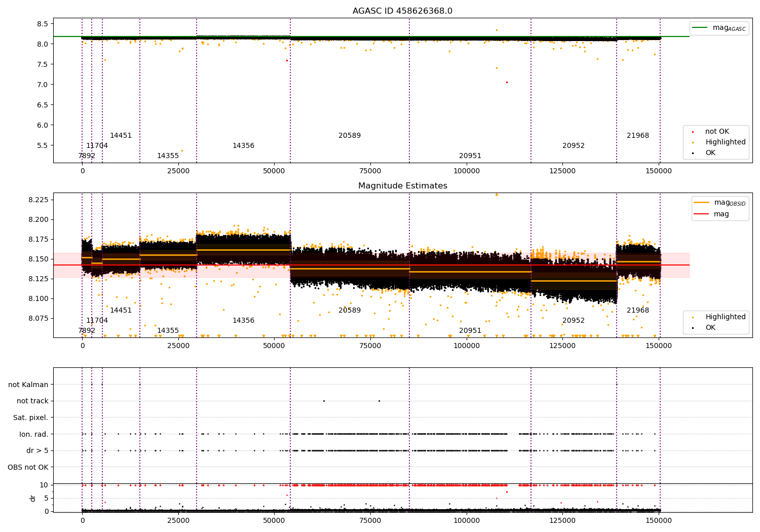Click the 'not Kalman' axis label
760x532 pixels.
tap(28, 385)
